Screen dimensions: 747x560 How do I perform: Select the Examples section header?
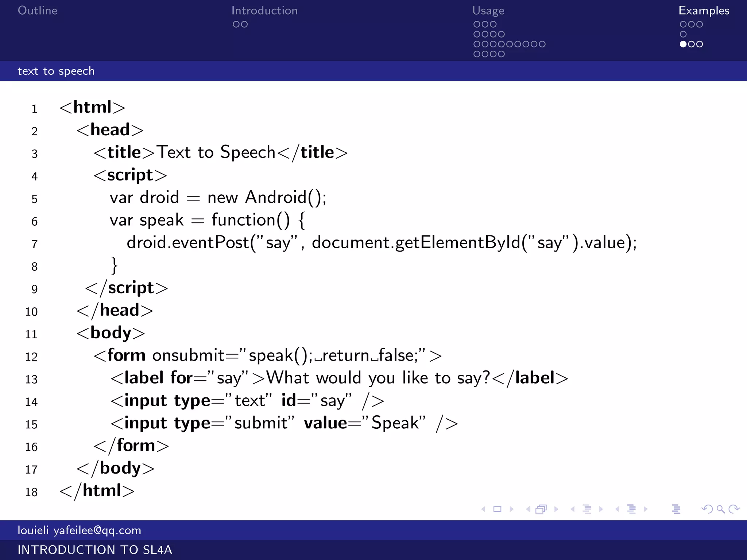(x=704, y=11)
